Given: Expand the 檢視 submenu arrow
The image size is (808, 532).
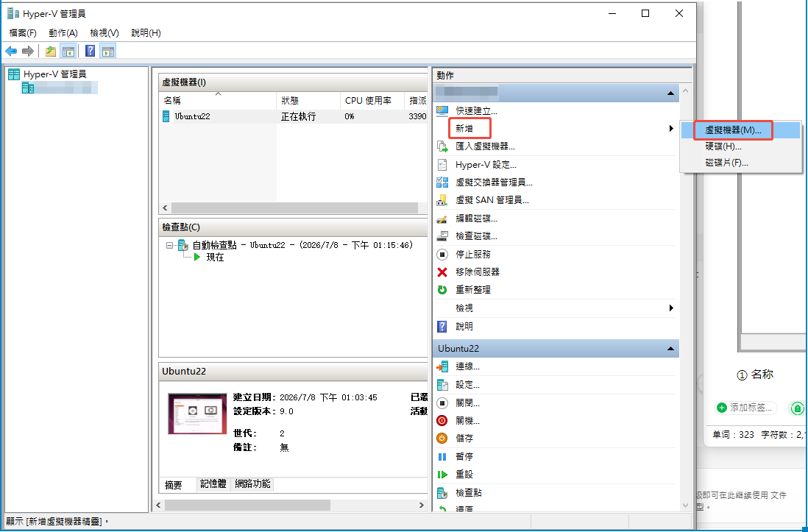Looking at the screenshot, I should [671, 308].
